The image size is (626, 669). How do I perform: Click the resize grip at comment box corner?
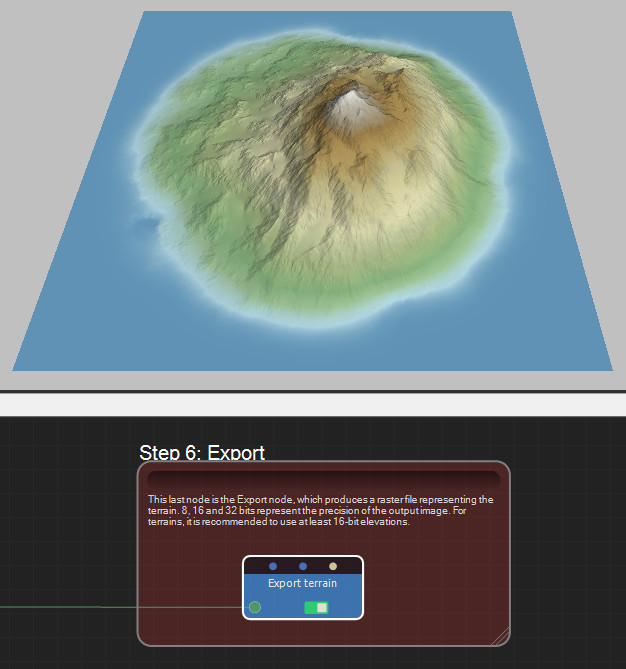coord(501,636)
